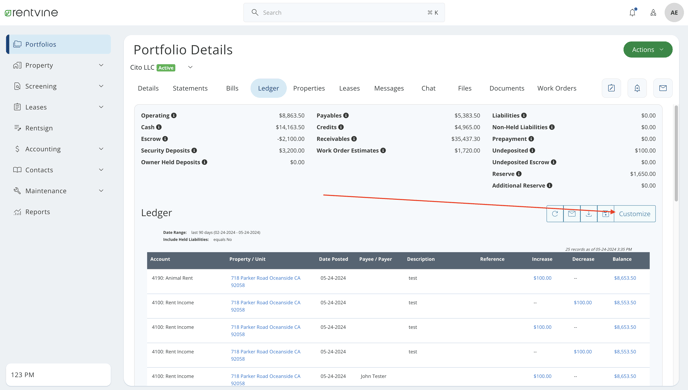
Task: Switch to the Messages tab
Action: click(389, 88)
